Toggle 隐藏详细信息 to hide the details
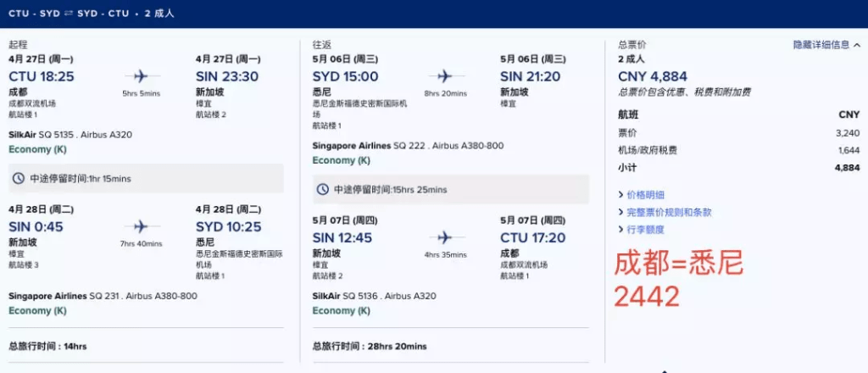Viewport: 868px width, 373px height. [x=821, y=45]
